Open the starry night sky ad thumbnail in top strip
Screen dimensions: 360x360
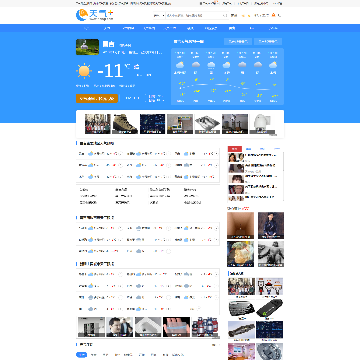pos(152,124)
